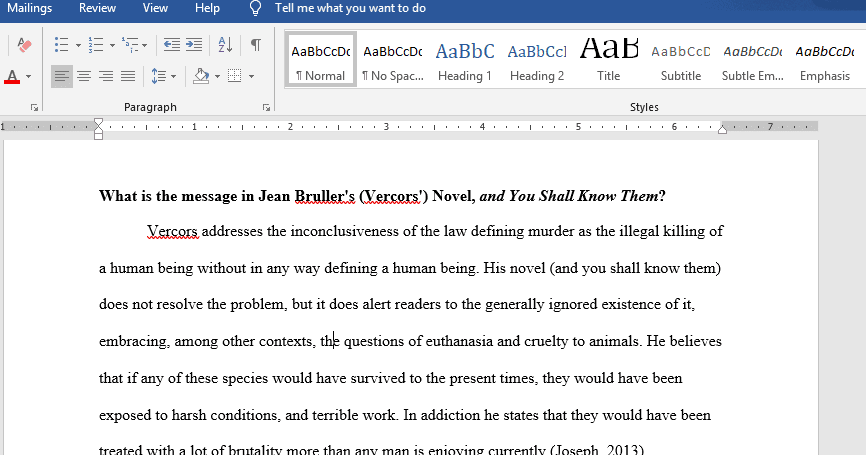Image resolution: width=866 pixels, height=455 pixels.
Task: Click the Right Indent marker on ruler
Action: pos(722,129)
